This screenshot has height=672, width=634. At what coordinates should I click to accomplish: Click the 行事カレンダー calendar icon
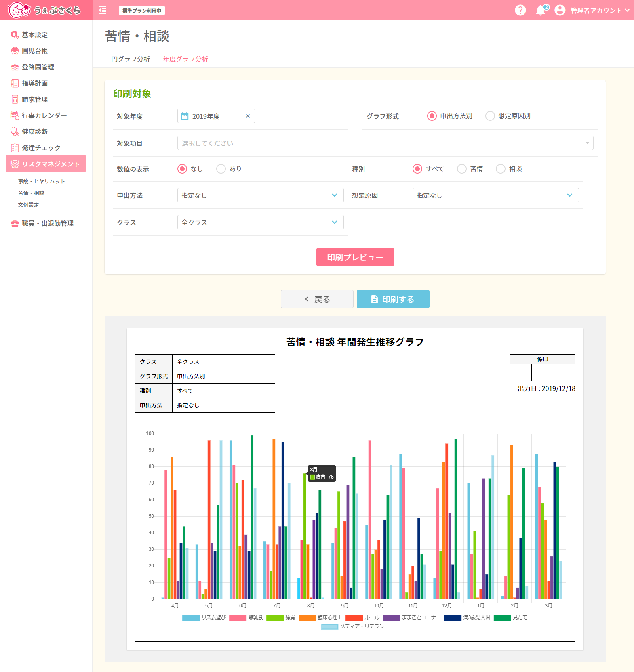click(15, 115)
